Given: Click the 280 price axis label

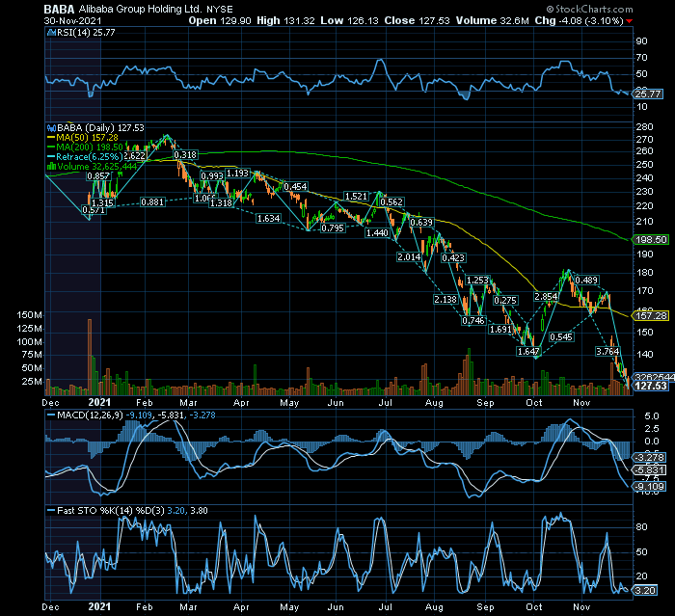Looking at the screenshot, I should click(x=645, y=127).
